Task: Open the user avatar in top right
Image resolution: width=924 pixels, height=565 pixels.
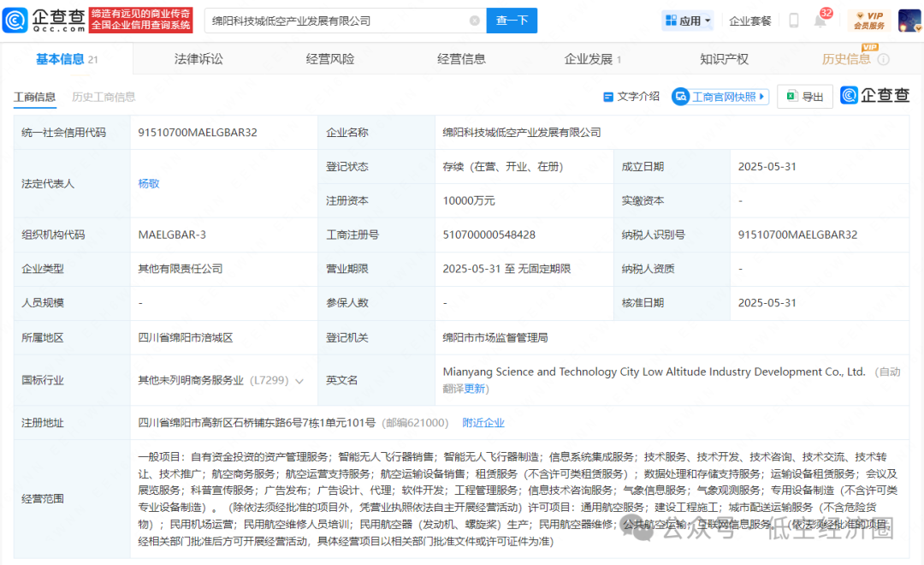Action: click(x=909, y=21)
